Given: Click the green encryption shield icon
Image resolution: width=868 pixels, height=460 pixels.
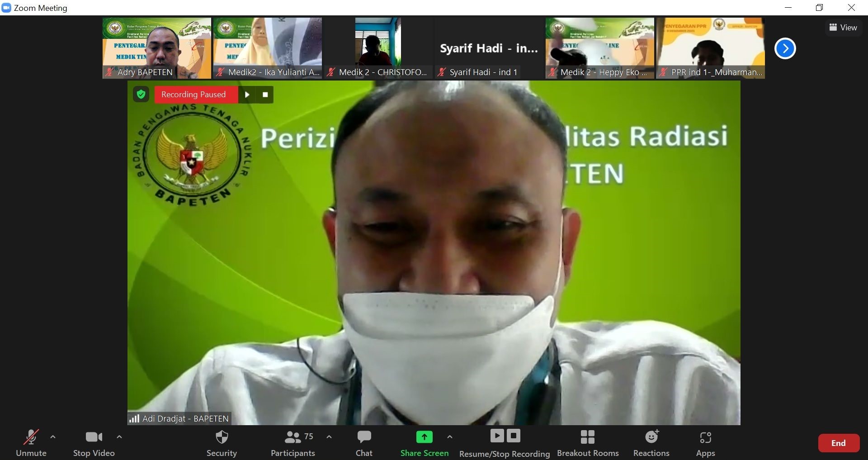Looking at the screenshot, I should [x=141, y=95].
